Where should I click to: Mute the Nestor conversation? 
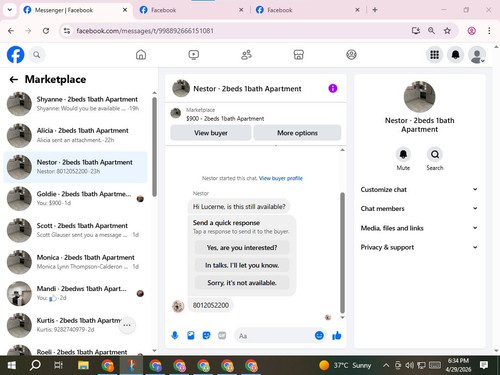coord(403,154)
